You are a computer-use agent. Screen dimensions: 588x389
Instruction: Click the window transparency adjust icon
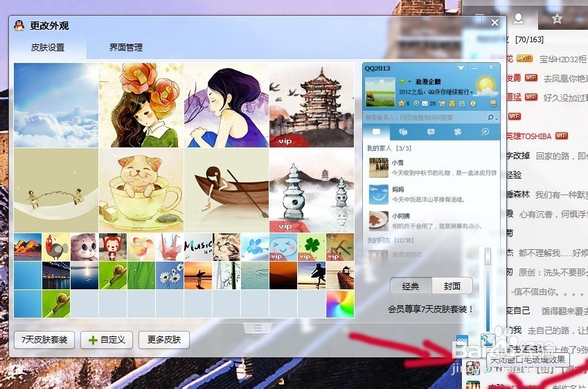[462, 341]
